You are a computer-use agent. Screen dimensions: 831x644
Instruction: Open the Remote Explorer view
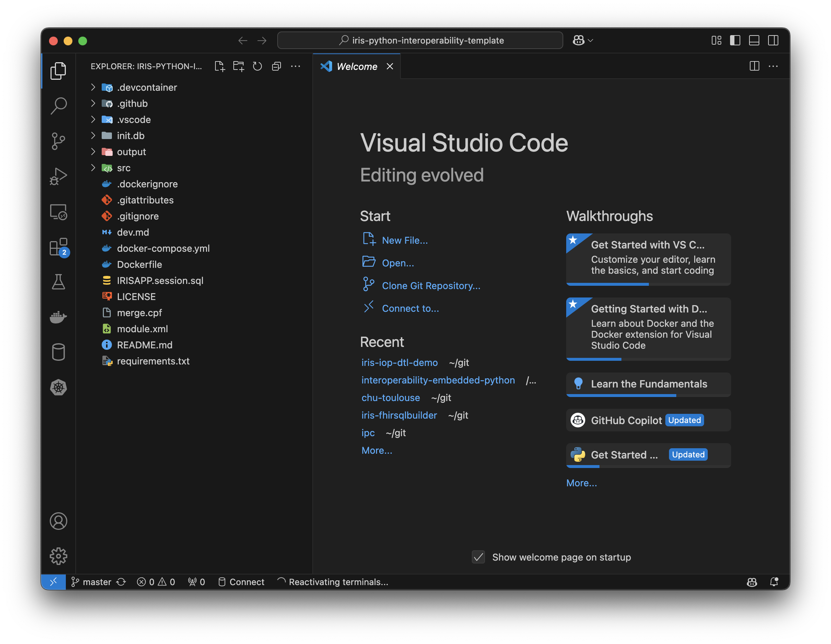click(58, 212)
